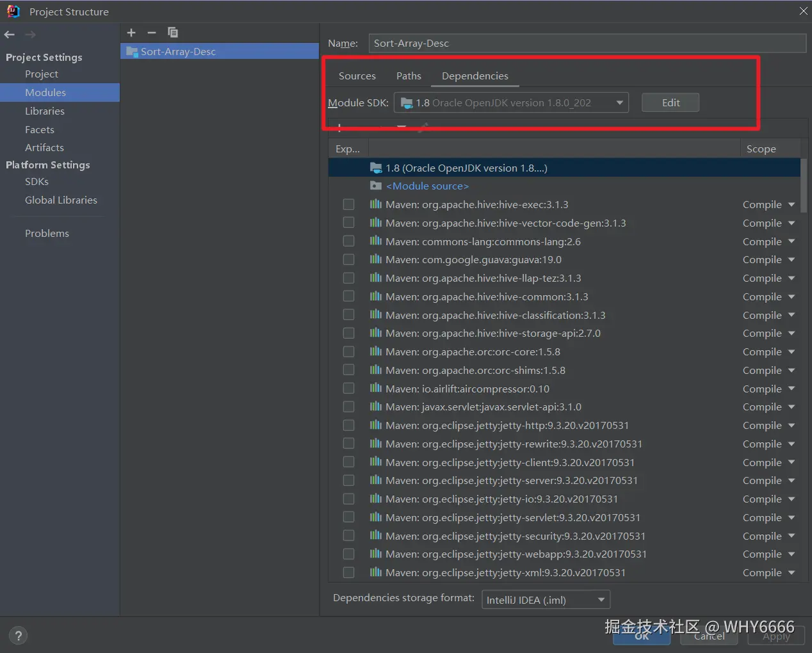
Task: Open help with the question mark icon
Action: coord(18,636)
